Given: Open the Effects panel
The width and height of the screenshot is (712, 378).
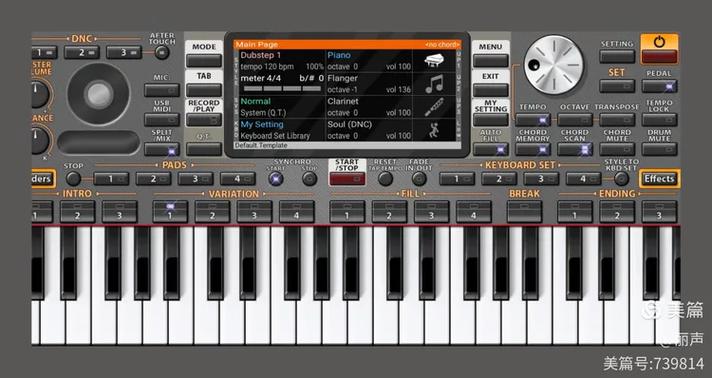Looking at the screenshot, I should click(x=659, y=179).
